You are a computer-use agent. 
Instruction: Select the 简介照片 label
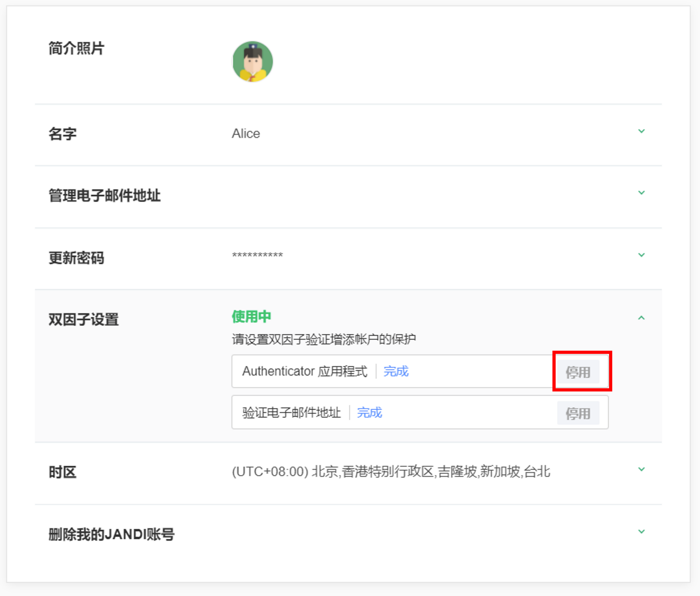(x=76, y=48)
